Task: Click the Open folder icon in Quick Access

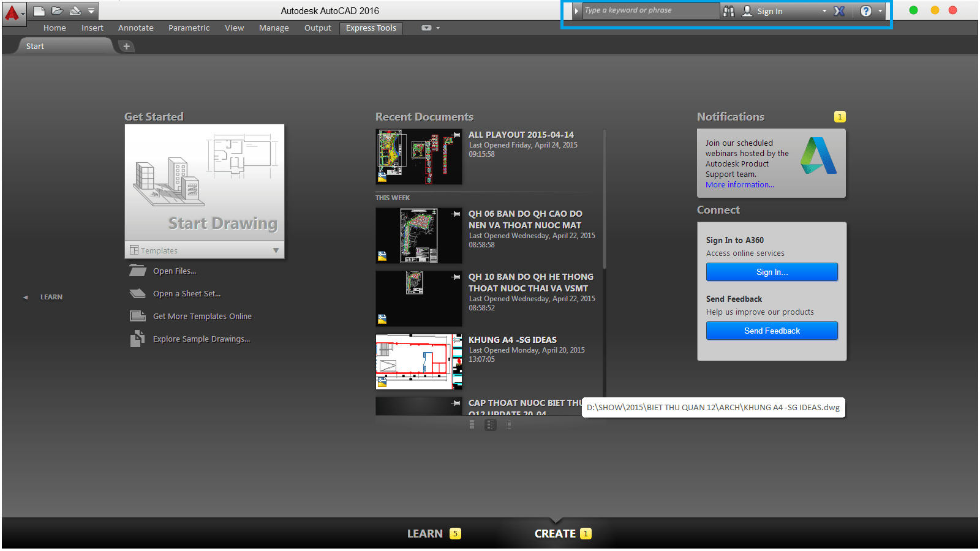Action: [x=58, y=10]
